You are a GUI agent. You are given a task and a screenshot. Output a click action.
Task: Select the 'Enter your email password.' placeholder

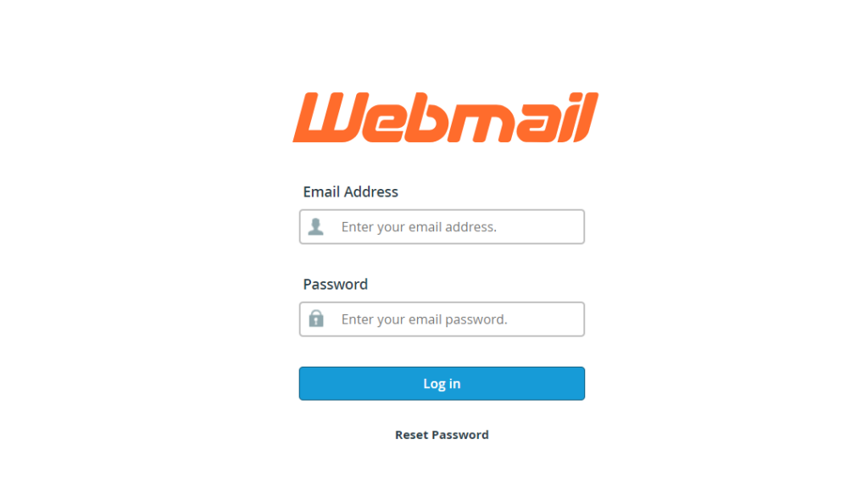point(424,319)
